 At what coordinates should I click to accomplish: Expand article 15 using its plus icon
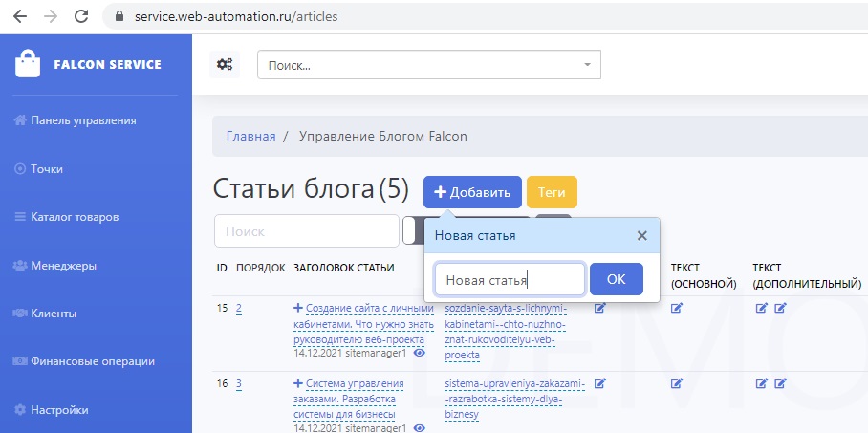(297, 308)
